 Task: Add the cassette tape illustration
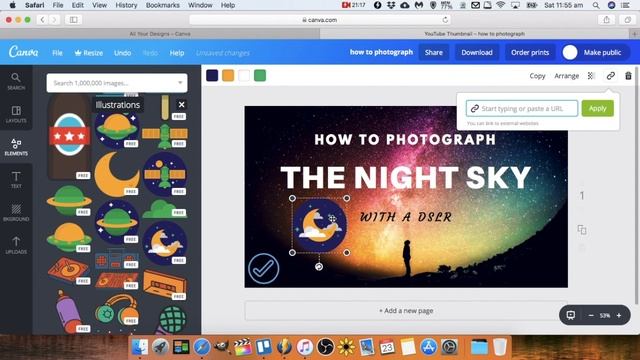point(165,284)
